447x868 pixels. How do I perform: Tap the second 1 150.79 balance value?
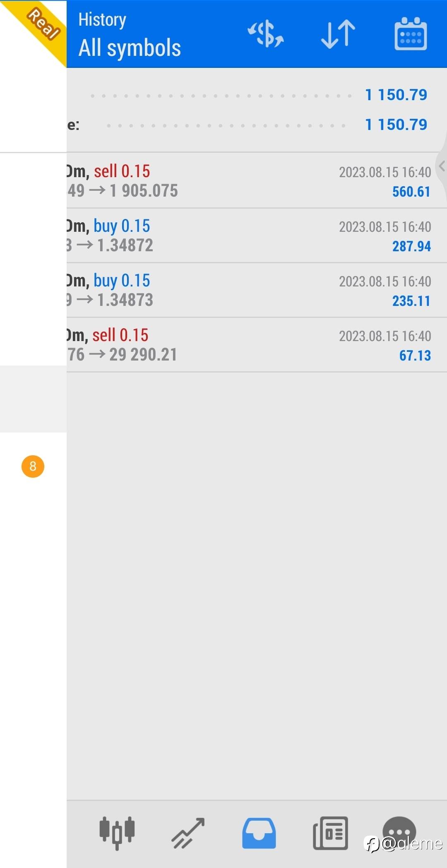[x=396, y=125]
